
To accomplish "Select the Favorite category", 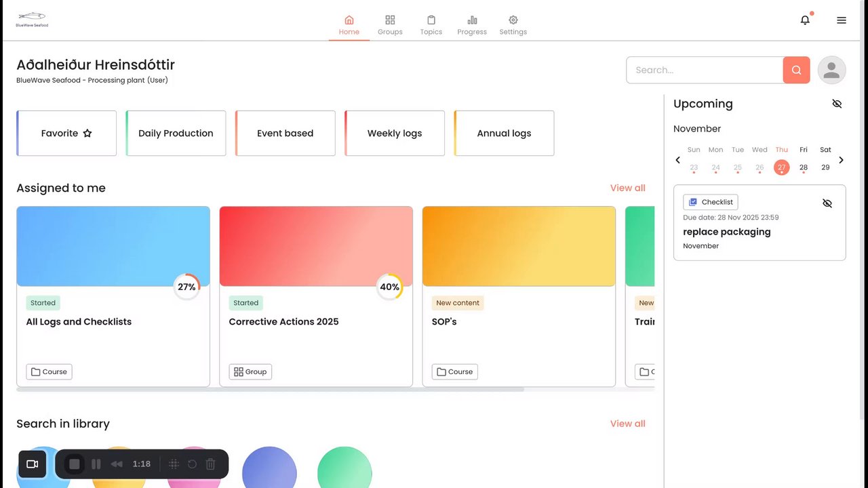I will point(66,134).
